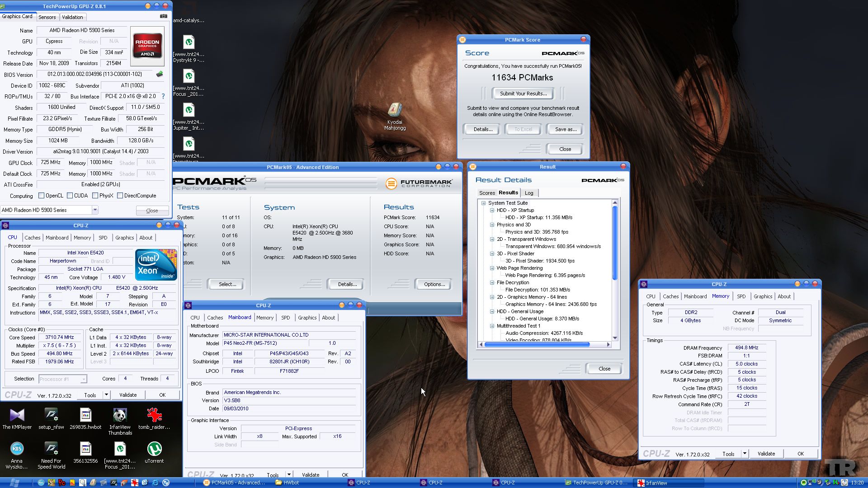Screen dimensions: 868x488
Task: Click the IrfanView quick launch icon
Action: pos(134,483)
